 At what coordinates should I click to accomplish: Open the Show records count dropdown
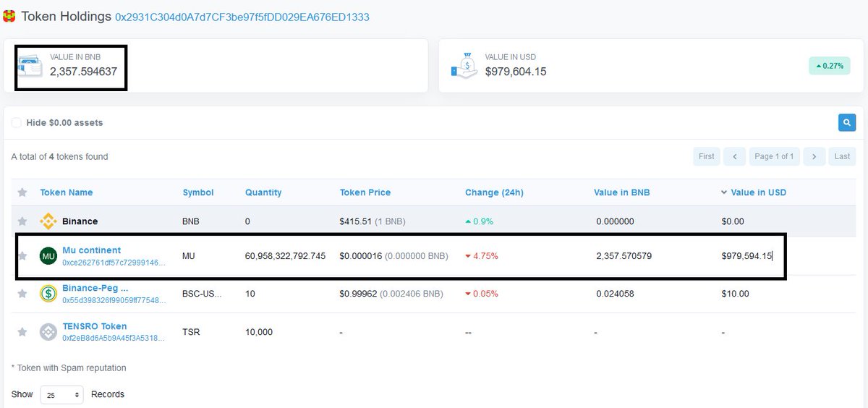(61, 395)
